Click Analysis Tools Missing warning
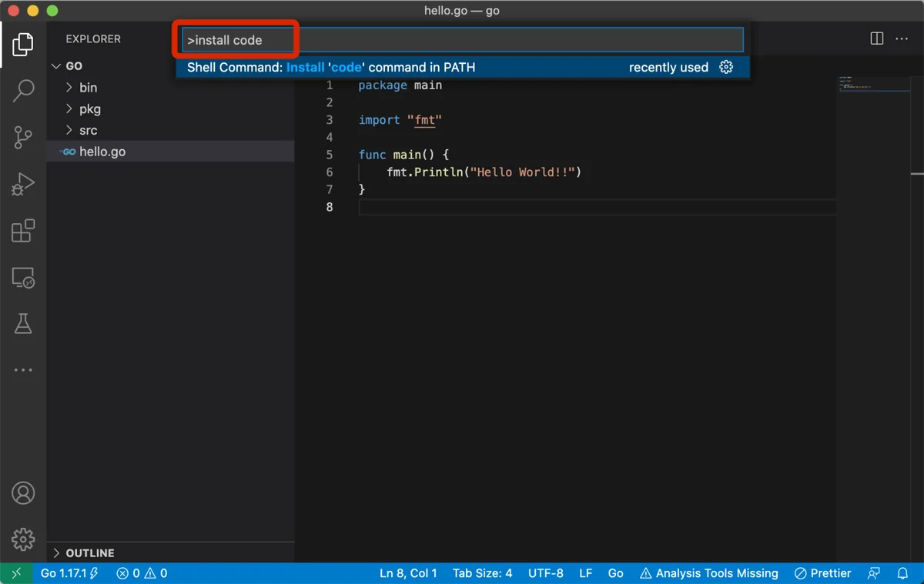Screen dimensions: 924x584 tap(709, 573)
